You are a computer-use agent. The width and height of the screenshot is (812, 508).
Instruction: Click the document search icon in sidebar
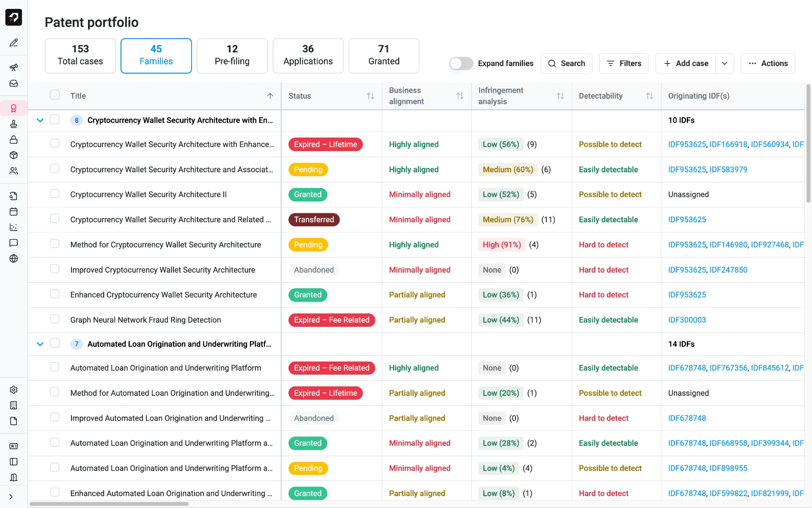14,196
